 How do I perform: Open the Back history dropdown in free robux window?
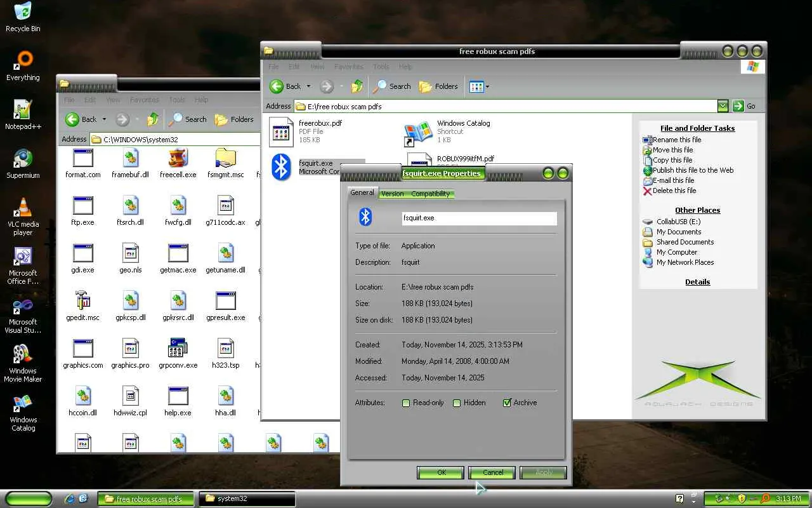pyautogui.click(x=309, y=86)
